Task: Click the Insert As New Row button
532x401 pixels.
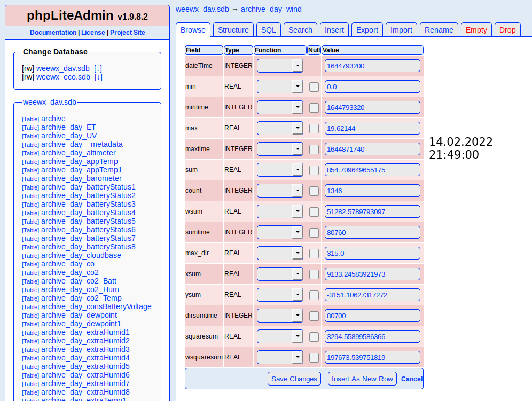Action: [x=362, y=379]
